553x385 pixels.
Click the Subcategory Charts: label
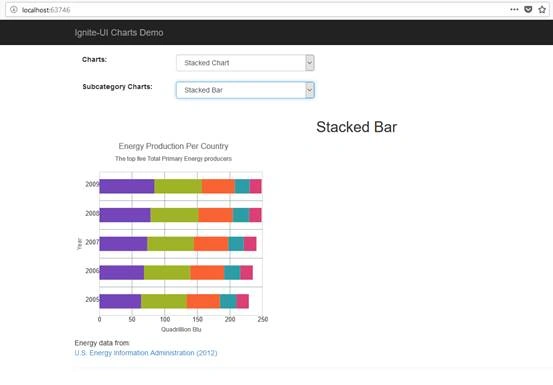(117, 87)
